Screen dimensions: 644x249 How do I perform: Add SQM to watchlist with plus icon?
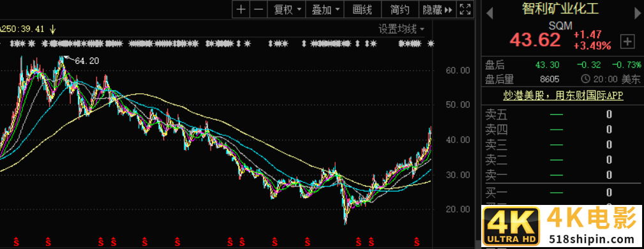[627, 41]
